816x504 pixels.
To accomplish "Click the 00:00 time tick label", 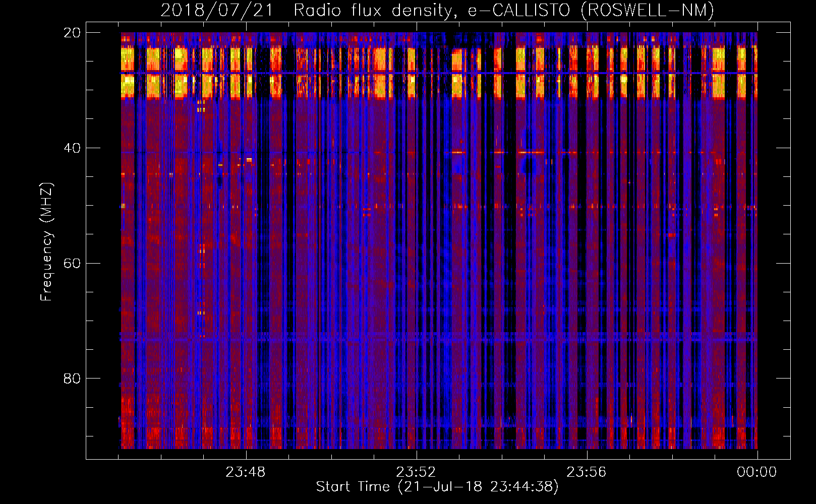I will 756,472.
